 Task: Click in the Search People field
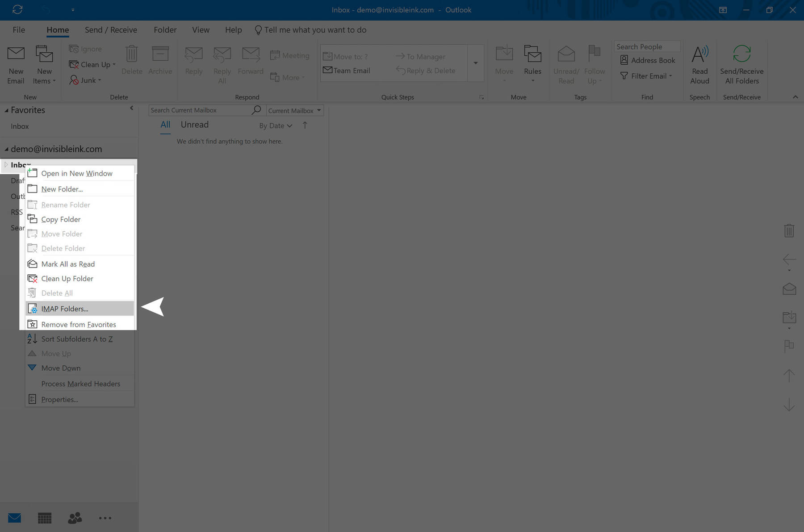pyautogui.click(x=647, y=46)
